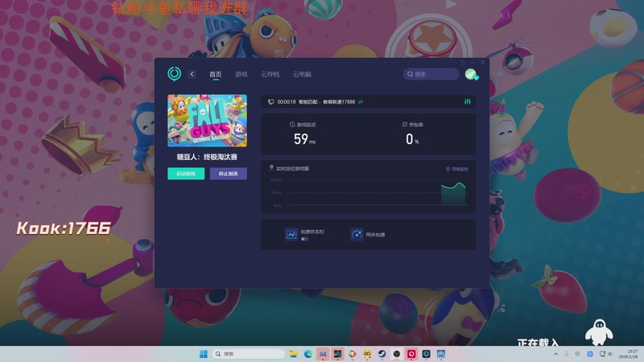The width and height of the screenshot is (644, 362).
Task: Click the 同步加速 speedometer icon
Action: click(357, 234)
